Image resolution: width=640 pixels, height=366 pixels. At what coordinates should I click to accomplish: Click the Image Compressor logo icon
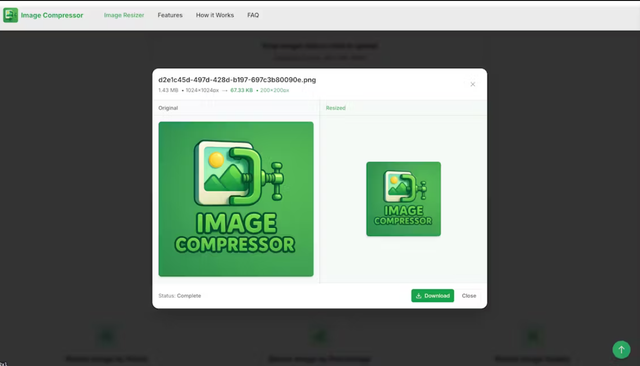(11, 15)
